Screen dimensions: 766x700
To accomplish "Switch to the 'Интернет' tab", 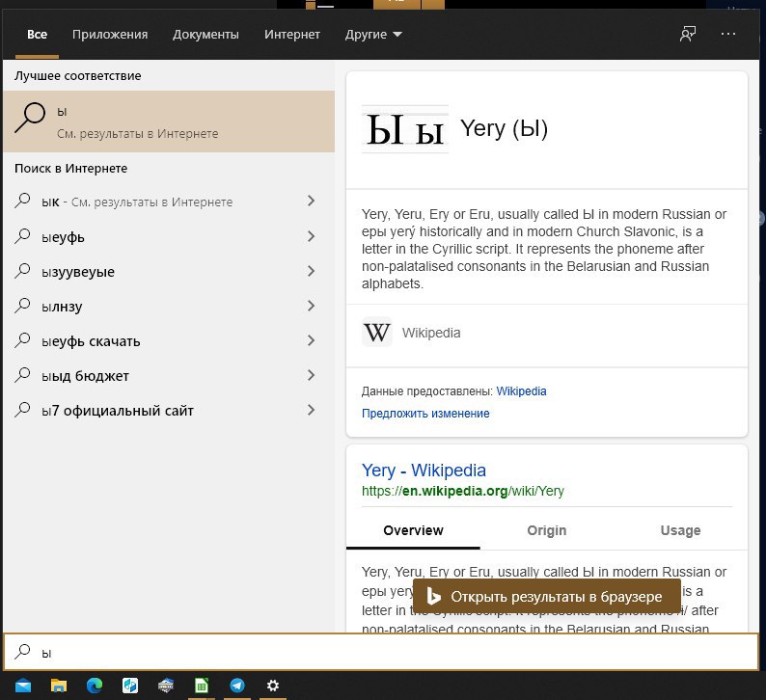I will click(292, 34).
